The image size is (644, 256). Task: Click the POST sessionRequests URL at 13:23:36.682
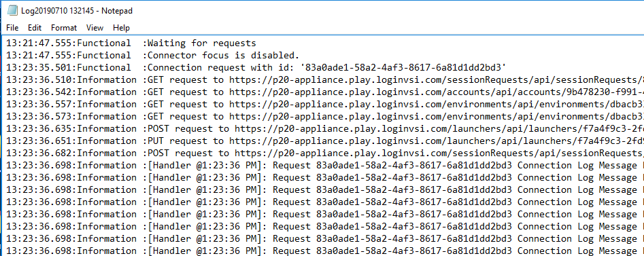[439, 153]
